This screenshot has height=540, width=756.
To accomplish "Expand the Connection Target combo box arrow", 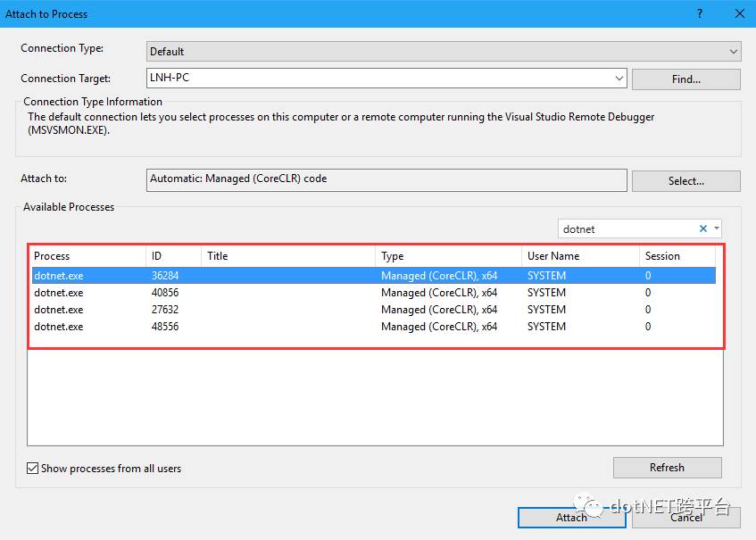I will click(619, 79).
